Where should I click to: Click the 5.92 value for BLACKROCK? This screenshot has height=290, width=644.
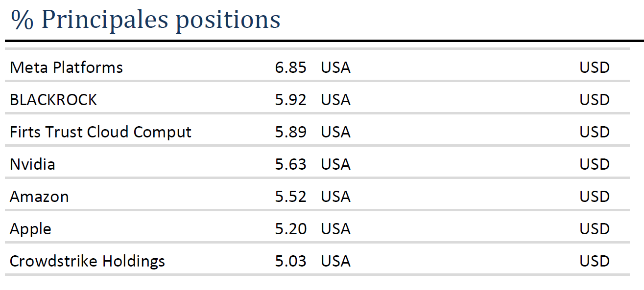(291, 99)
